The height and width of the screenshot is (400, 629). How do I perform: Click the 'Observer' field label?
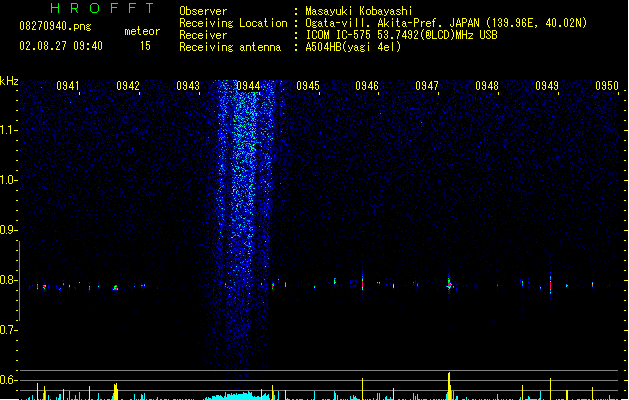(x=203, y=11)
